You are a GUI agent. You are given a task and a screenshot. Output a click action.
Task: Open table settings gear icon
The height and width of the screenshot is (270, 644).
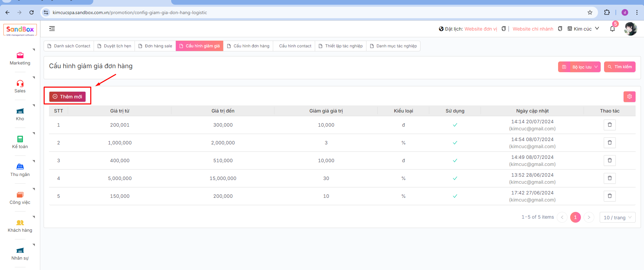point(629,97)
